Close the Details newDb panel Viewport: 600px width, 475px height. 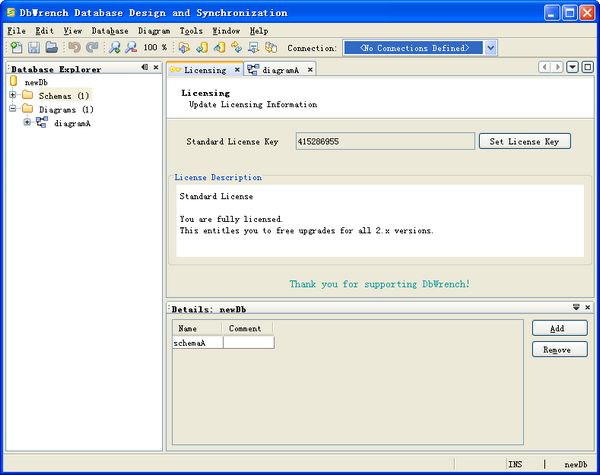pos(588,307)
